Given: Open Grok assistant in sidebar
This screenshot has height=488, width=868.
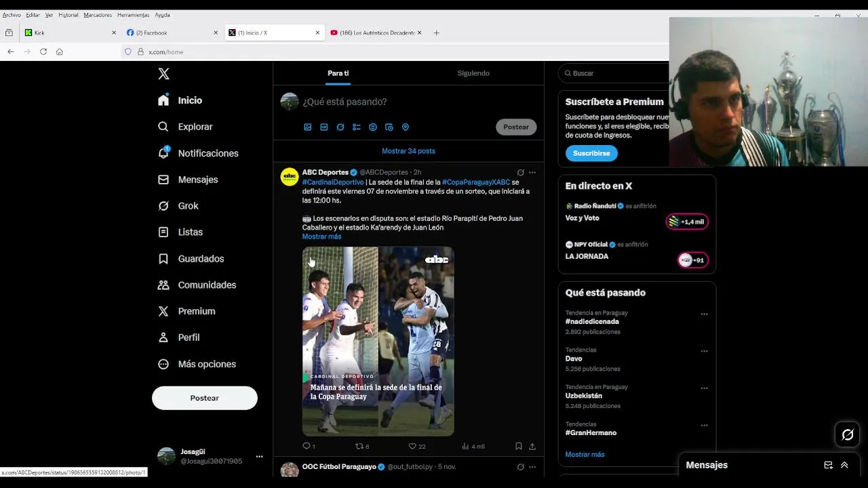Looking at the screenshot, I should (178, 206).
